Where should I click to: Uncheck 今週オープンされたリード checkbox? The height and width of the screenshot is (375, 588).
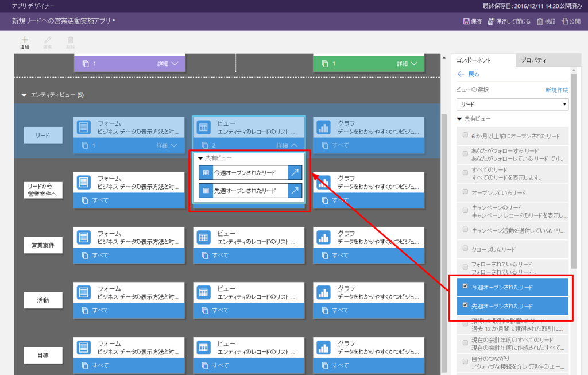[x=465, y=286]
